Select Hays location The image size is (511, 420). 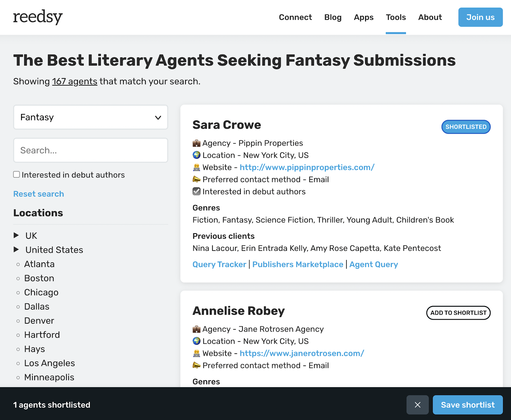[x=34, y=349]
